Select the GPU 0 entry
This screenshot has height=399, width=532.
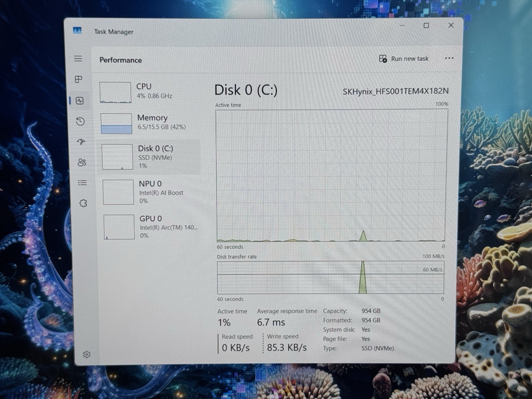pyautogui.click(x=151, y=227)
